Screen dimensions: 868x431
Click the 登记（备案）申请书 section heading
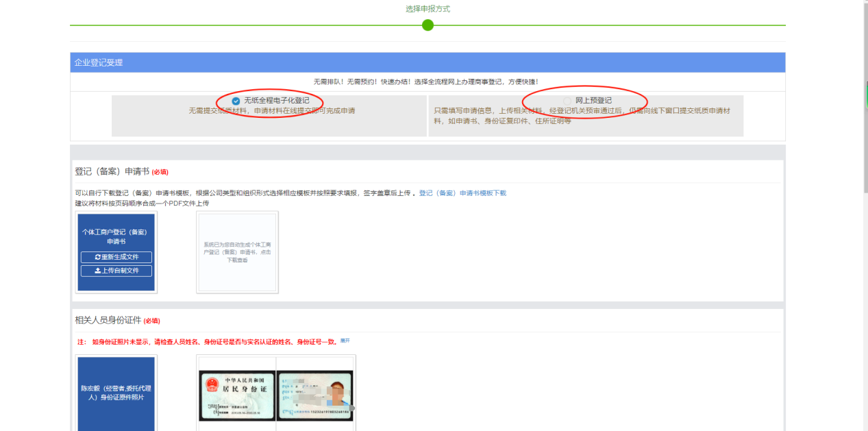[x=112, y=171]
